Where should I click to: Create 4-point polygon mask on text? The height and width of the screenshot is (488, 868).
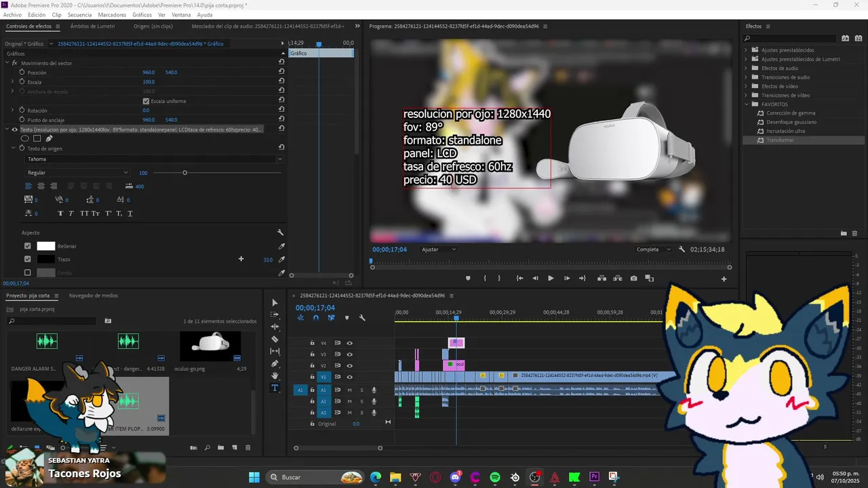(x=37, y=138)
